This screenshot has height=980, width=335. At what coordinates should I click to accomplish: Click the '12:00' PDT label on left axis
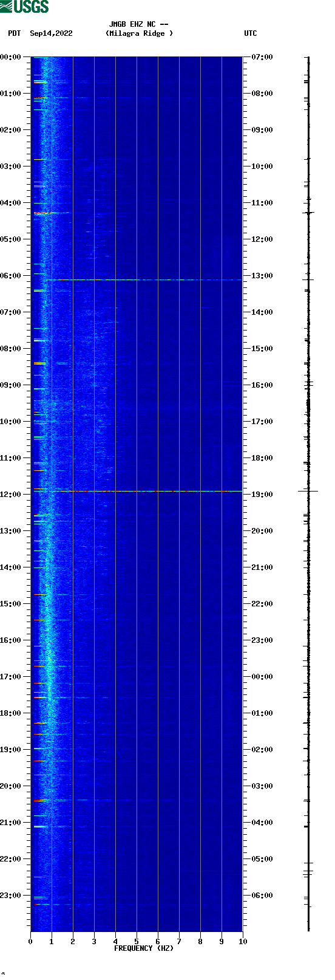[x=11, y=495]
